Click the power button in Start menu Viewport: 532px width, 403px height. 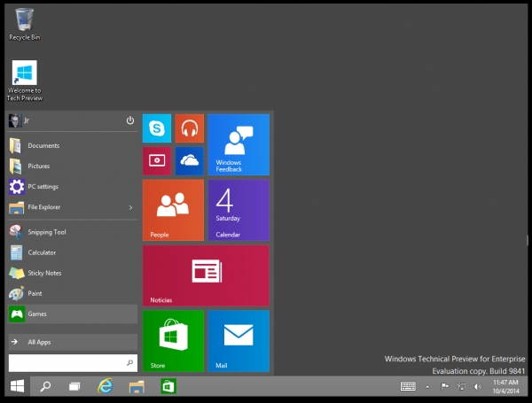(x=130, y=120)
